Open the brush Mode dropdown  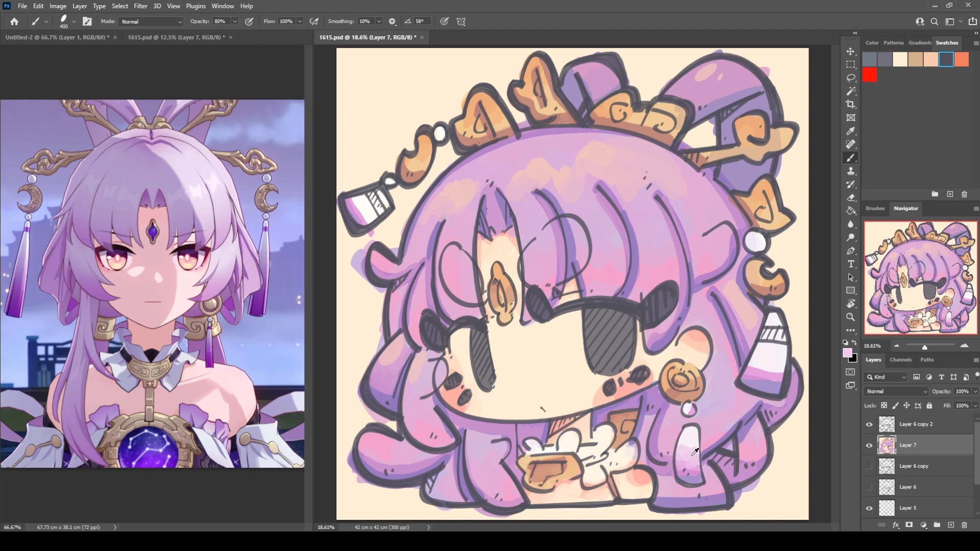click(151, 21)
